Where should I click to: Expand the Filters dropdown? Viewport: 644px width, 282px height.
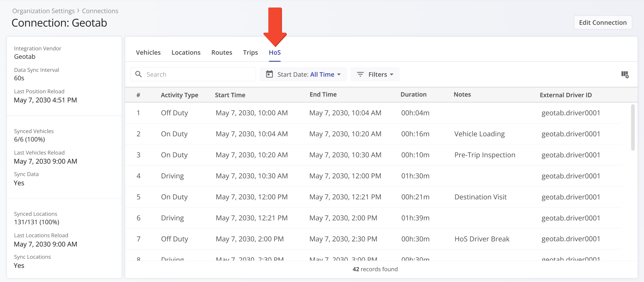coord(375,74)
